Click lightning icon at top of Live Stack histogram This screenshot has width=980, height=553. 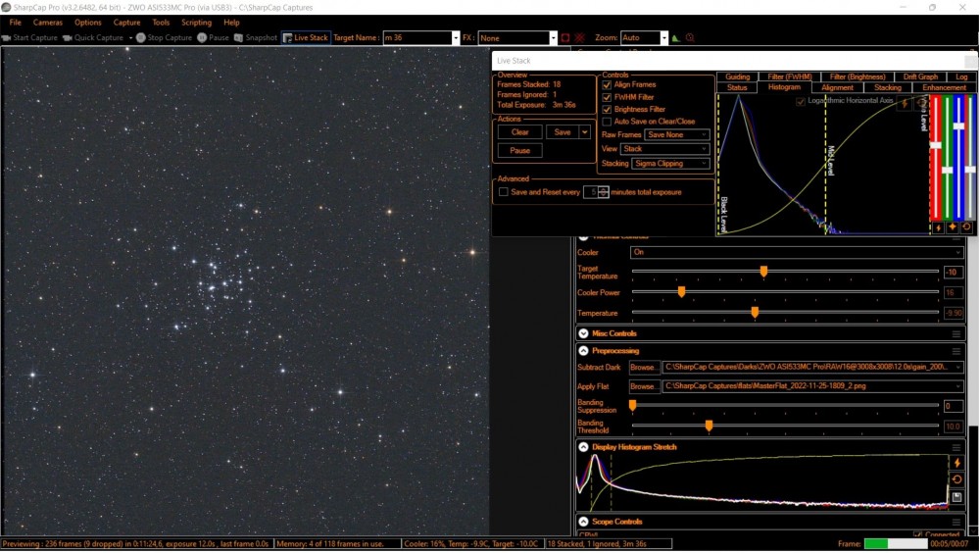[x=905, y=104]
